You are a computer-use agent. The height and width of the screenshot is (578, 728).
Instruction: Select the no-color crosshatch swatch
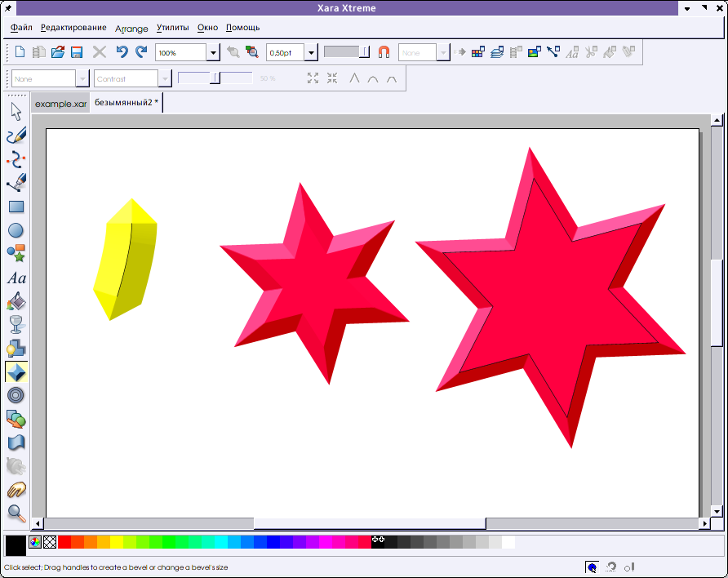coord(50,542)
